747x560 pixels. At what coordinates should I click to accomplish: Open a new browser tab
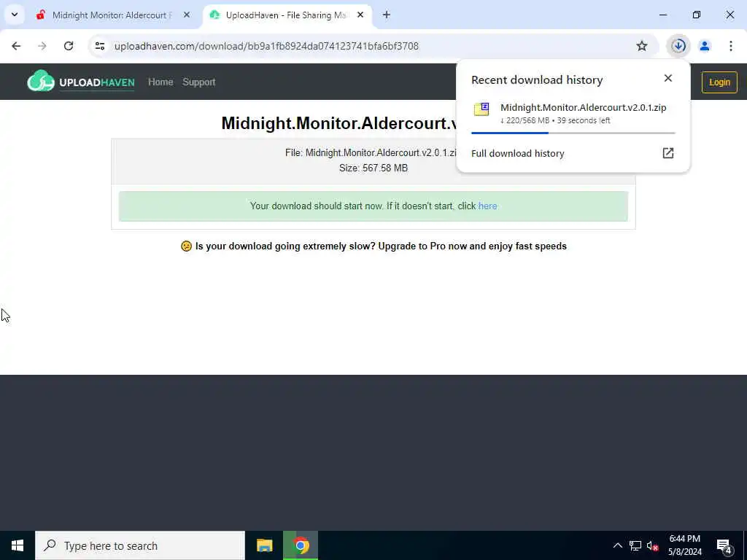(387, 15)
